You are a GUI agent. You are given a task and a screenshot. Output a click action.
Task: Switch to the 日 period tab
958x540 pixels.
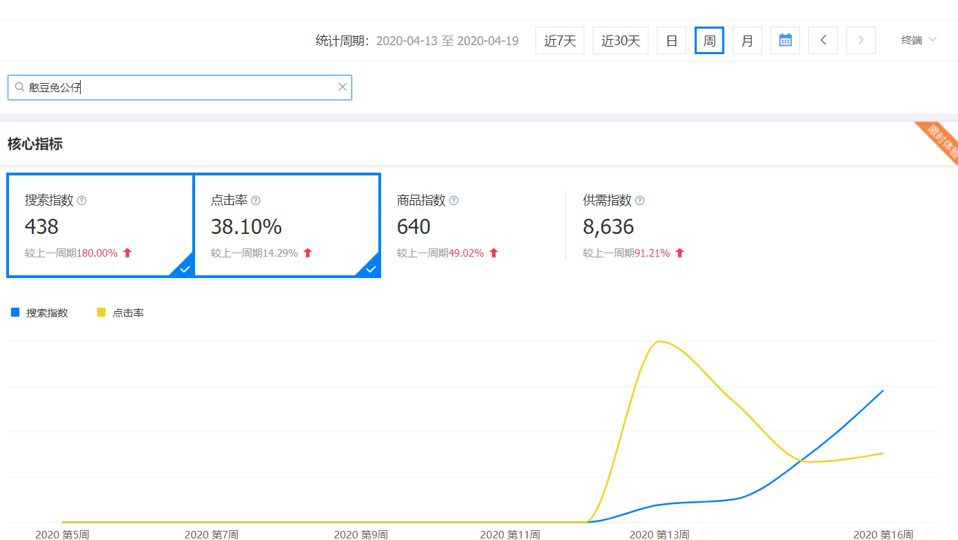point(671,41)
